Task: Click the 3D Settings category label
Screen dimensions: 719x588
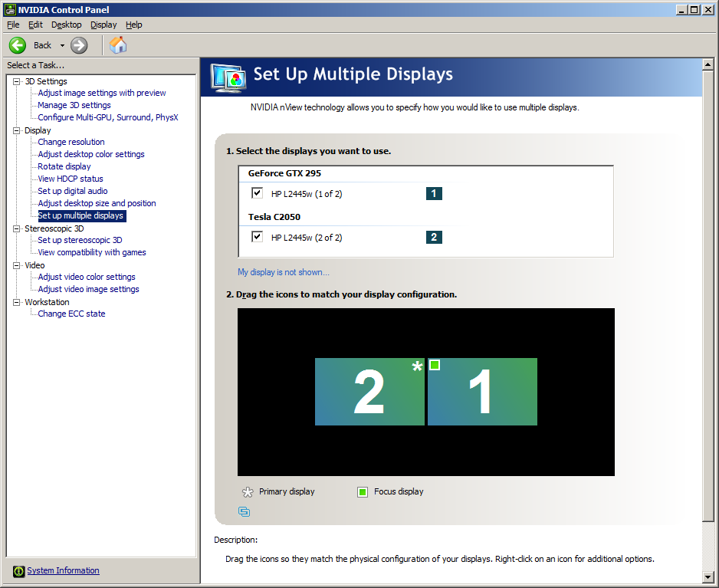Action: 46,81
